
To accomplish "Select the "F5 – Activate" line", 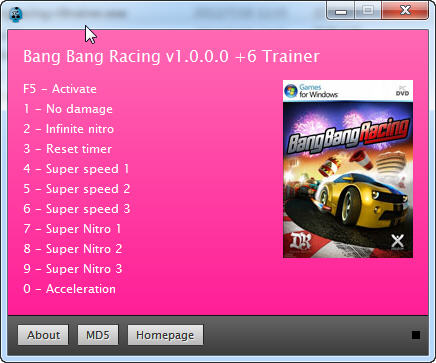I will point(60,89).
